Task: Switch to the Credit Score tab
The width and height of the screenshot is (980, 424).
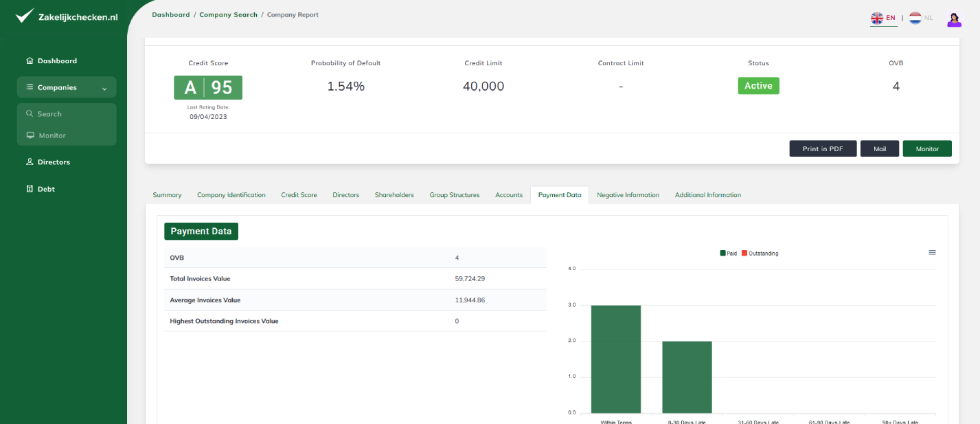Action: pyautogui.click(x=299, y=195)
